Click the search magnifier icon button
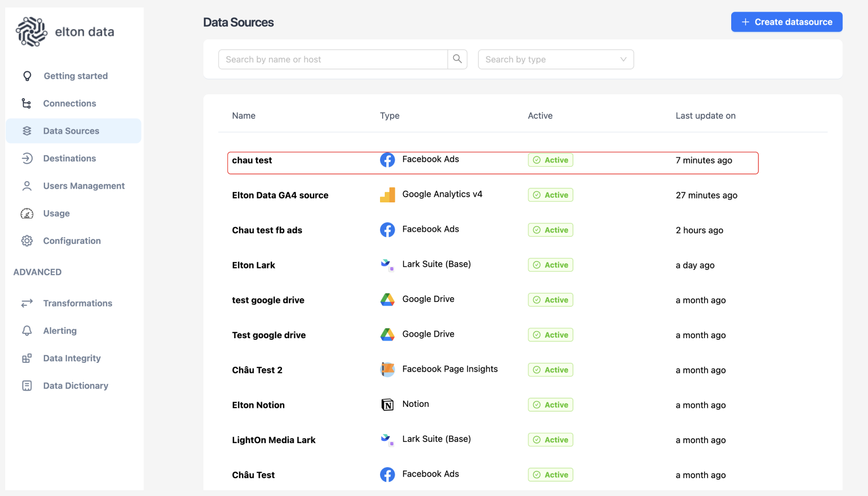Screen dimensions: 868x496 [457, 59]
